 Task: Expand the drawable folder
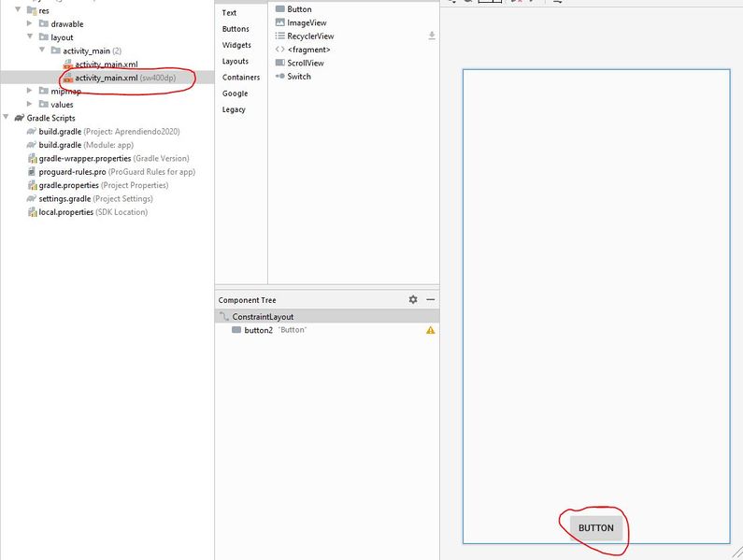[29, 23]
